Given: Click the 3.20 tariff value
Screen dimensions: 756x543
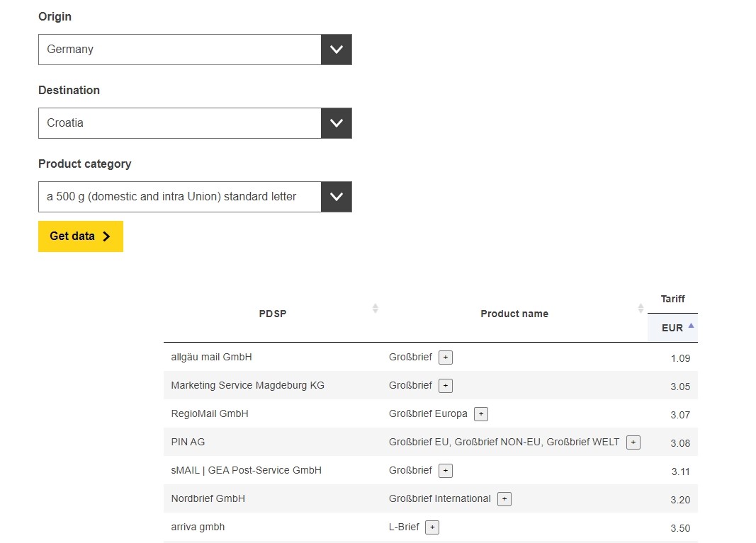Looking at the screenshot, I should click(x=680, y=500).
